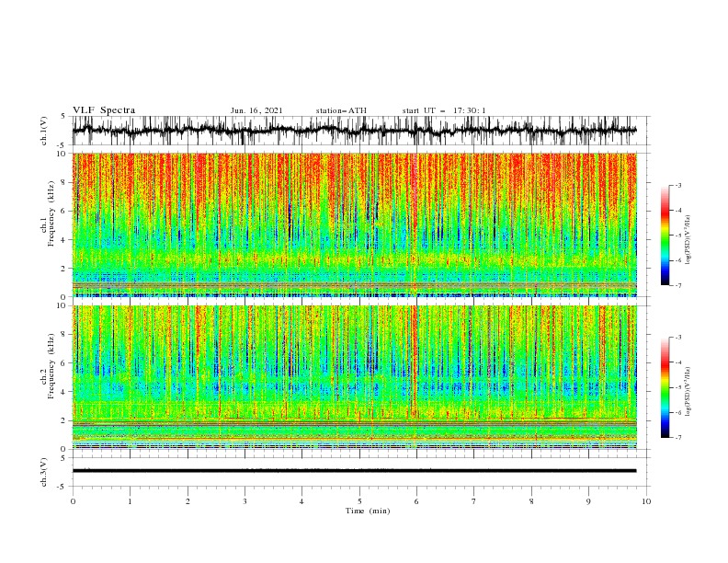Click time axis tick label '7'
The image size is (728, 563).
click(474, 501)
